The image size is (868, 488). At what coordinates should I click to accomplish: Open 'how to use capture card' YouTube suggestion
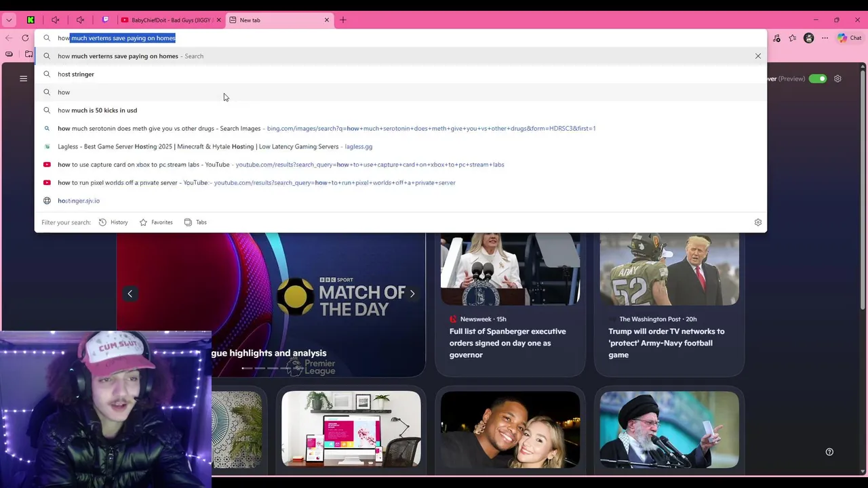pyautogui.click(x=400, y=164)
